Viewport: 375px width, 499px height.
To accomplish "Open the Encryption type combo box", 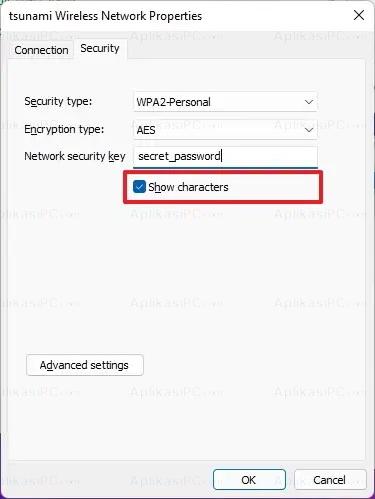I will [225, 130].
